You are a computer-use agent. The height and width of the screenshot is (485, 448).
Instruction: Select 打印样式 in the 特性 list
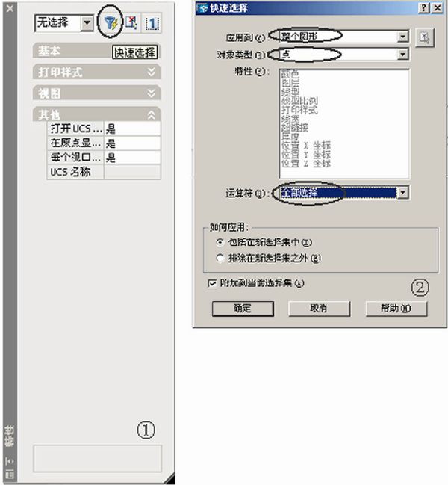[299, 110]
